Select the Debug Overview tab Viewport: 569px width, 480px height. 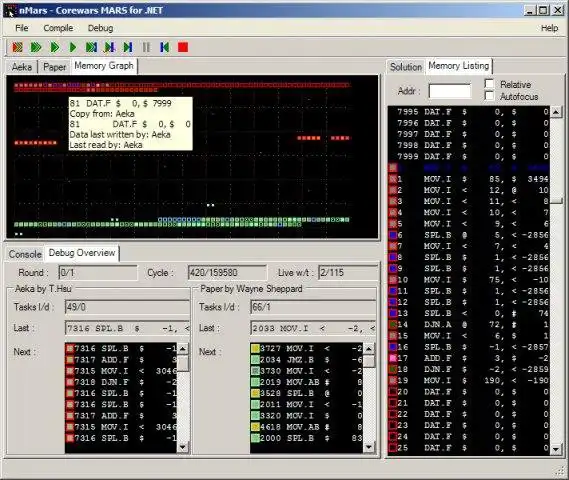point(82,253)
